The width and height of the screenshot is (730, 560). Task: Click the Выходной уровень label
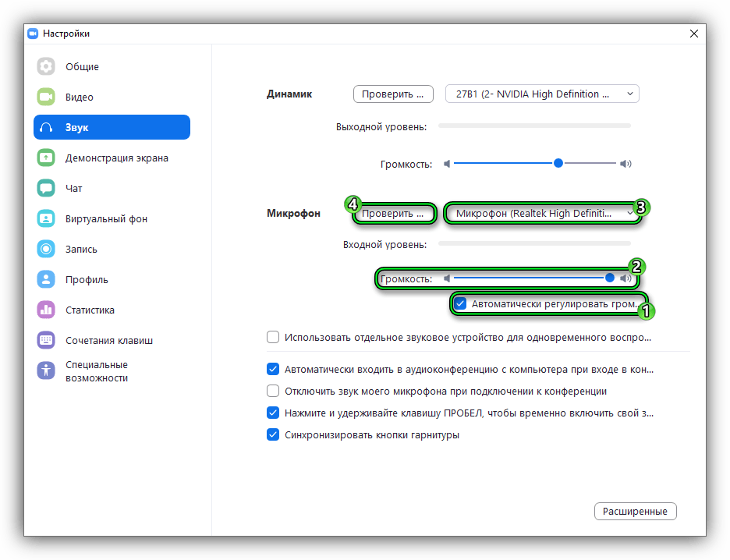coord(381,127)
